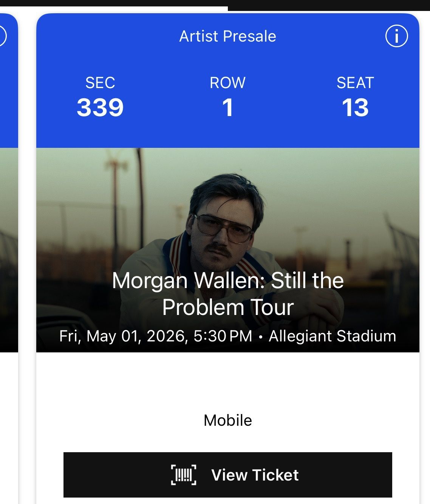Select row number 1

click(227, 107)
